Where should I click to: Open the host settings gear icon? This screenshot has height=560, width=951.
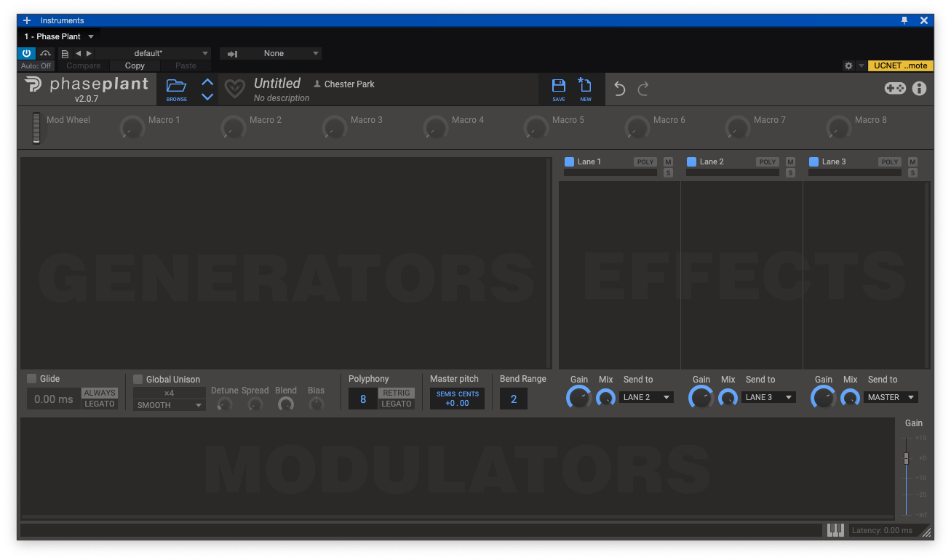pyautogui.click(x=848, y=65)
